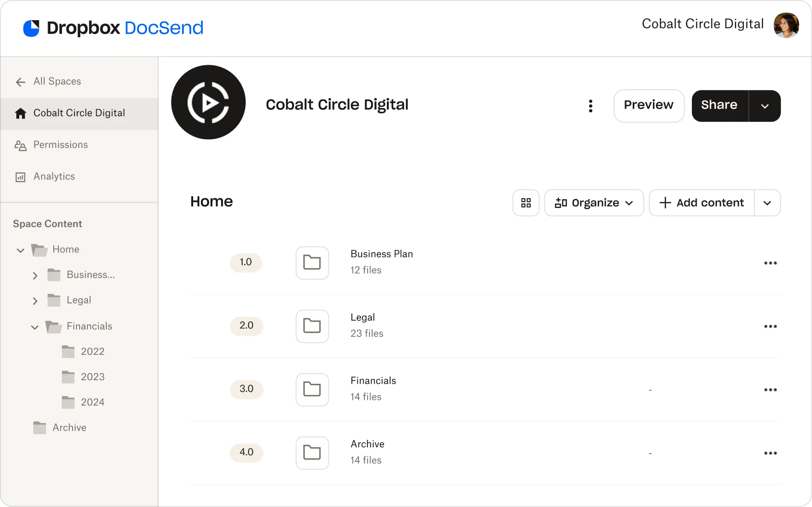This screenshot has width=812, height=507.
Task: Click the Dropbox DocSend logo
Action: [x=113, y=28]
